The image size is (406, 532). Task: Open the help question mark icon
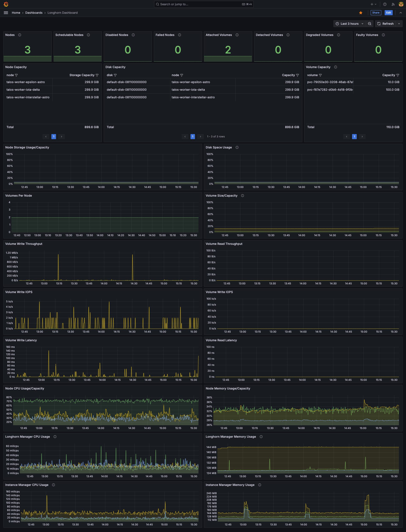click(x=385, y=4)
